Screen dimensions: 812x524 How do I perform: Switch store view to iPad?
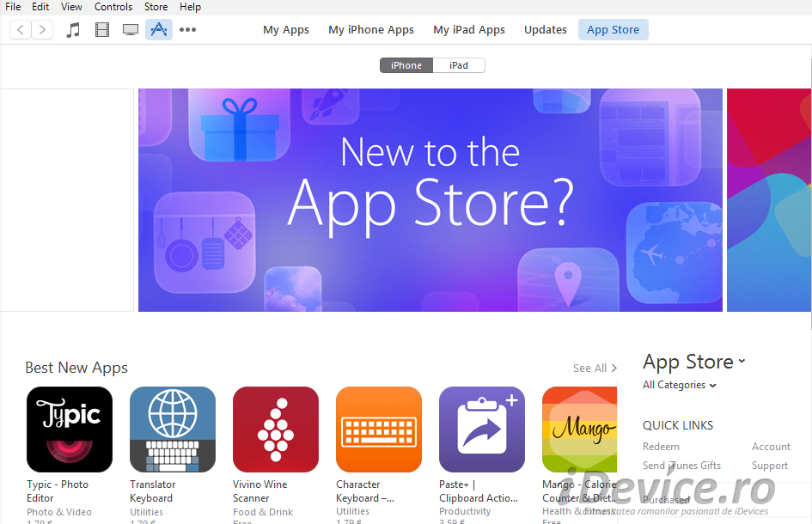(x=459, y=65)
